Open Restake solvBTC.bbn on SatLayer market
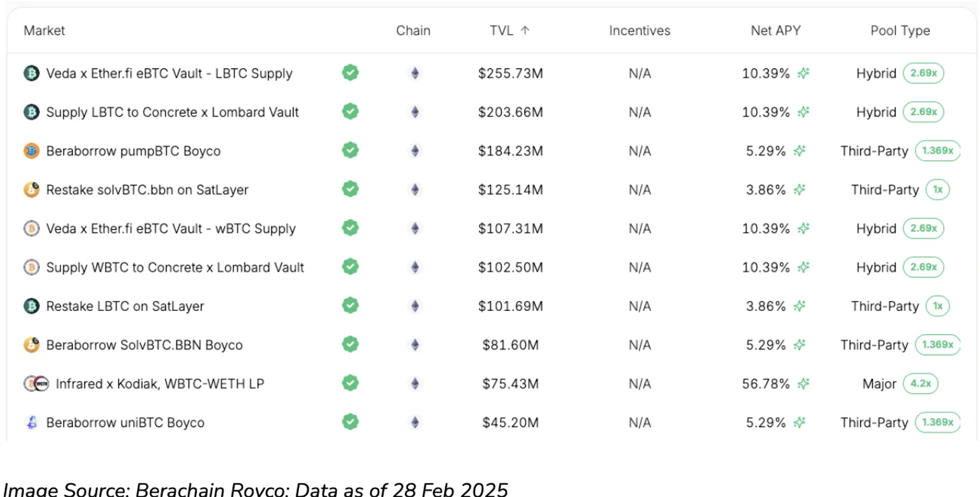Image resolution: width=980 pixels, height=497 pixels. [x=147, y=190]
